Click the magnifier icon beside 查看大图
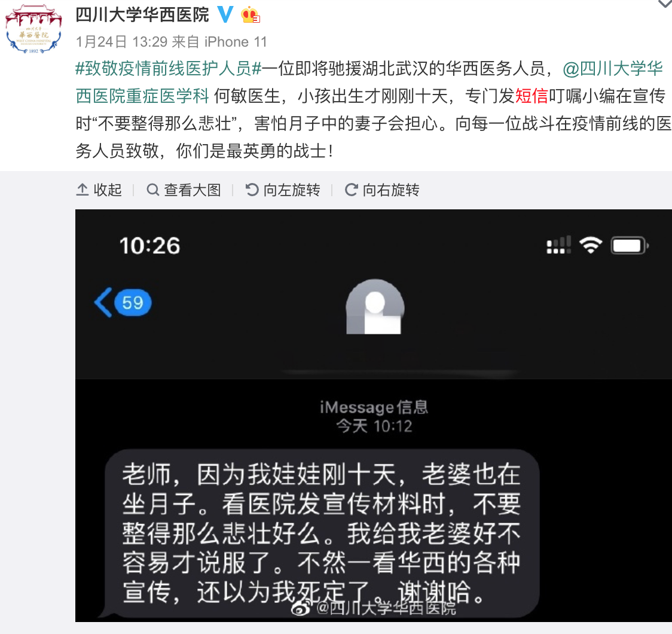Viewport: 672px width, 634px height. pos(153,190)
